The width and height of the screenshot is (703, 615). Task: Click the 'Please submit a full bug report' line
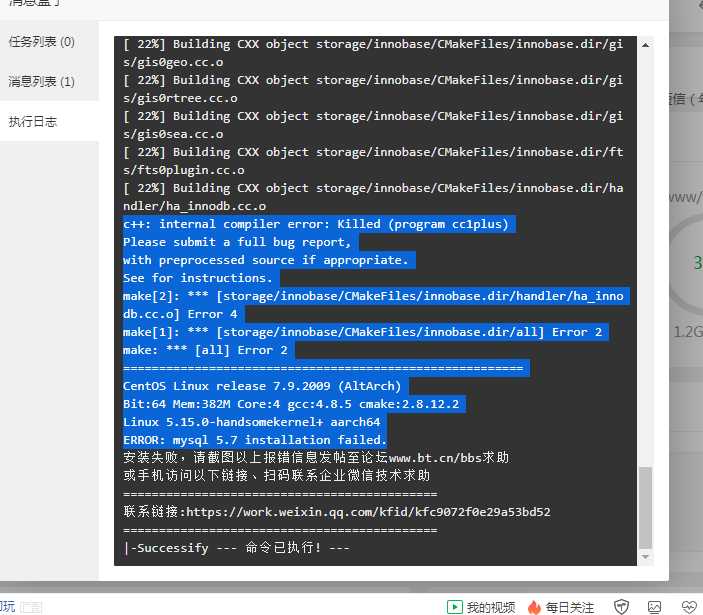click(237, 242)
